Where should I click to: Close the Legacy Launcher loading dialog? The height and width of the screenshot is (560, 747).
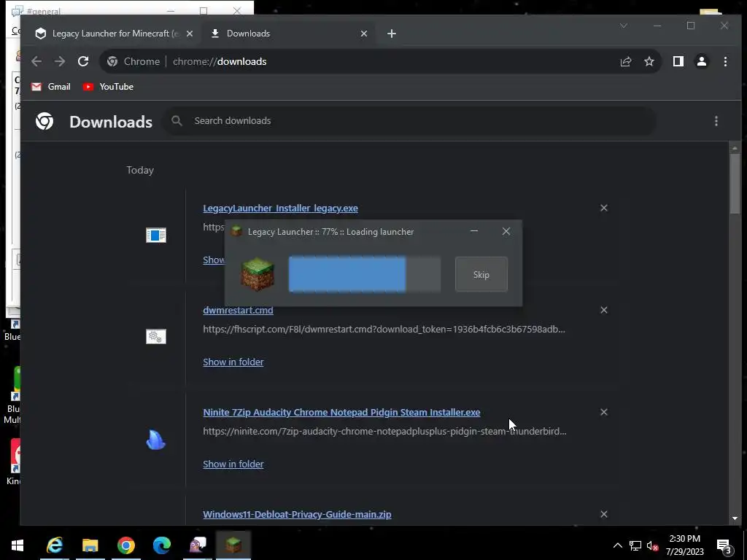tap(506, 231)
